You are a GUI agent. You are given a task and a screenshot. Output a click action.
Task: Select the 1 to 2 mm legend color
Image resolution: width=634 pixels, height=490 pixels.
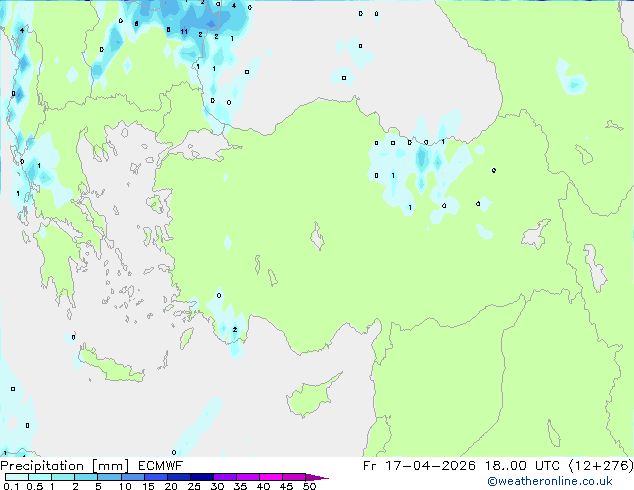pos(63,477)
